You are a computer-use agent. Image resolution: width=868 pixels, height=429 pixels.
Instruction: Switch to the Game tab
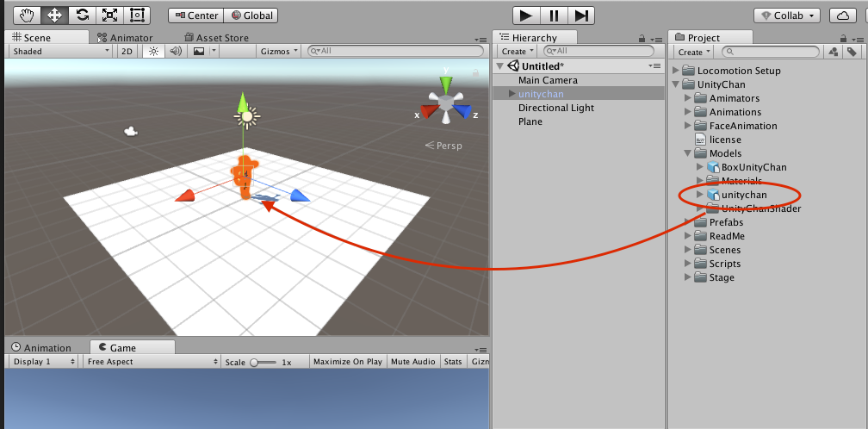coord(133,348)
